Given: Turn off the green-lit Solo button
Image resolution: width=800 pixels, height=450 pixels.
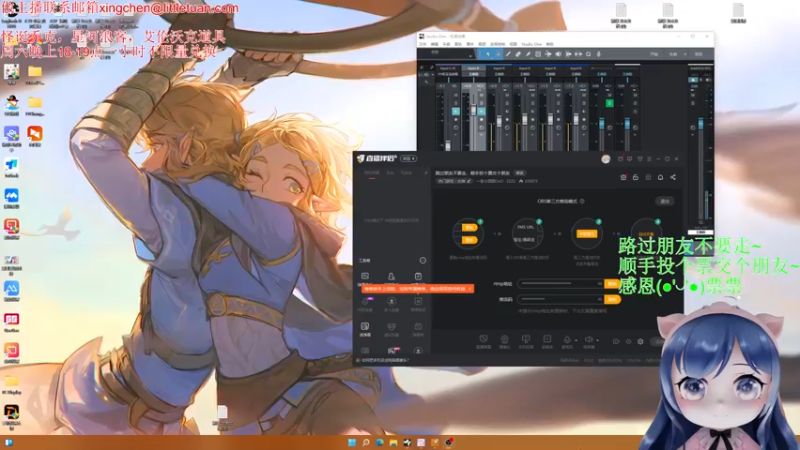Looking at the screenshot, I should [610, 103].
